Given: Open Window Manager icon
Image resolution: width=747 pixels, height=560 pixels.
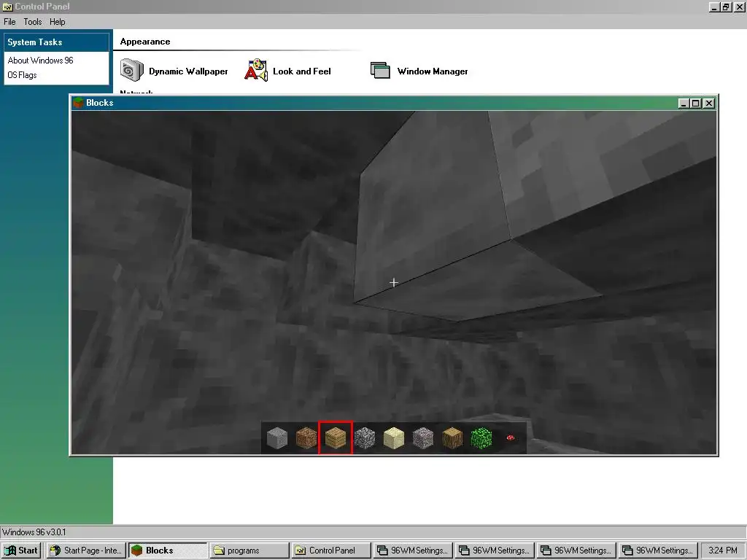Looking at the screenshot, I should (380, 71).
